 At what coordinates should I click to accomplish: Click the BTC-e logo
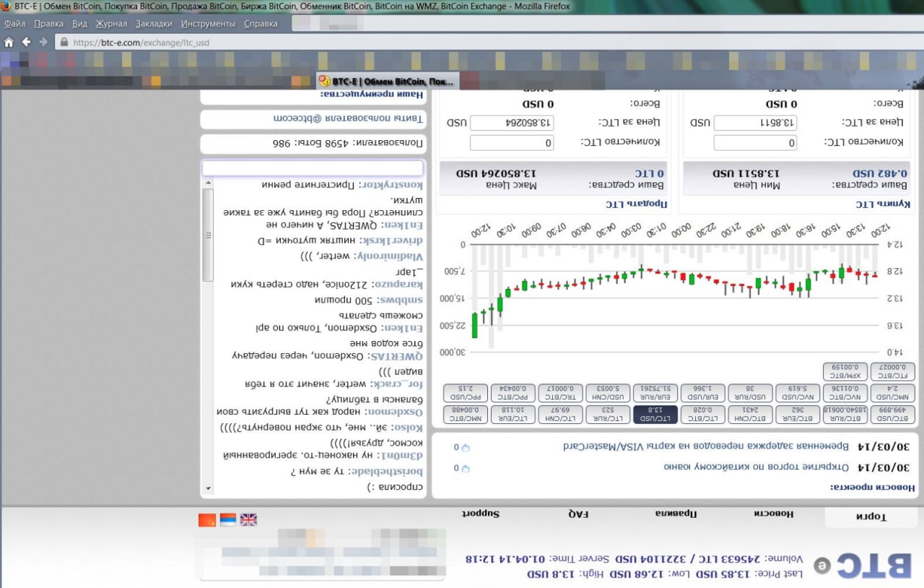(x=862, y=566)
